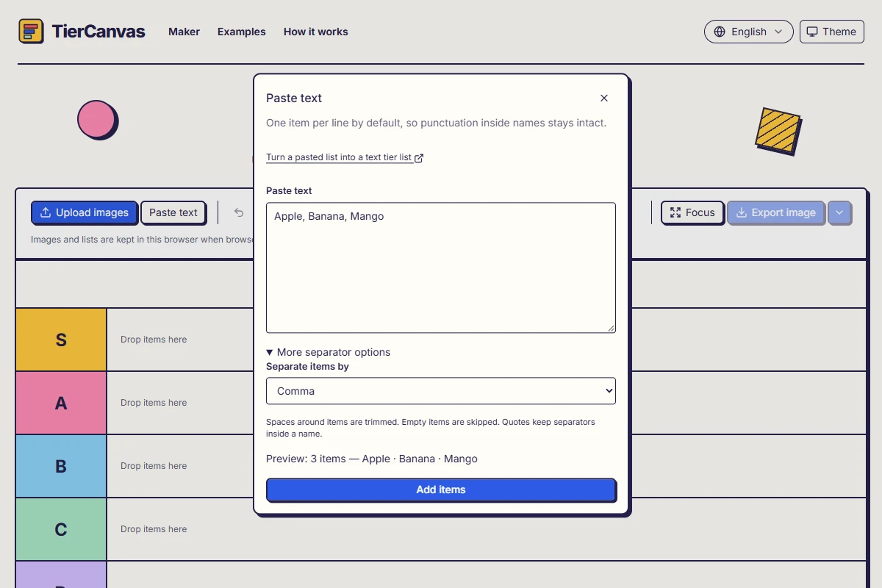Select the yellow S tier label
882x588 pixels.
pos(61,340)
